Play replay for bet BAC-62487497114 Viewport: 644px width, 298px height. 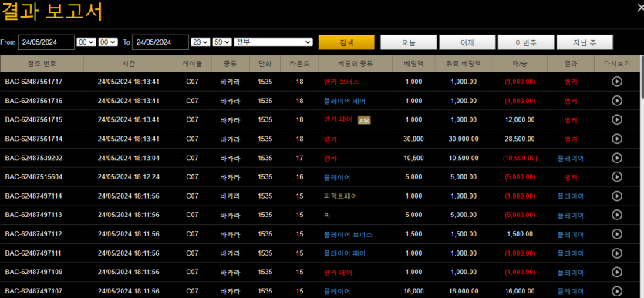click(616, 196)
